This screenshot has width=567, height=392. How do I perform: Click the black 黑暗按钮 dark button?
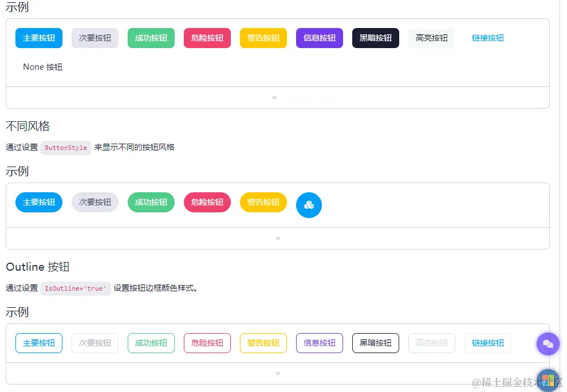click(375, 37)
